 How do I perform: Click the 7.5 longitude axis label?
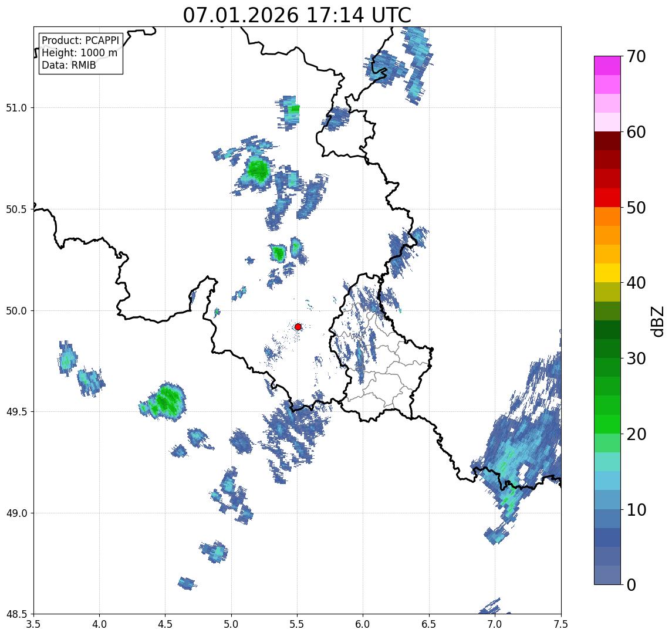(561, 624)
